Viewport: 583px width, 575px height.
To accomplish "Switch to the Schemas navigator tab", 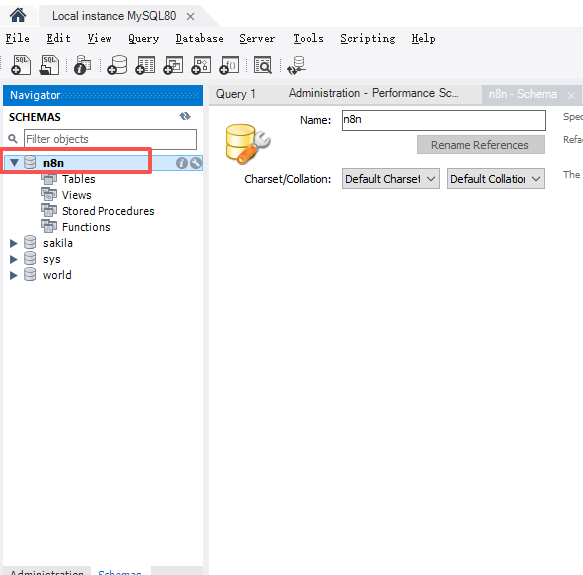I will click(x=120, y=571).
